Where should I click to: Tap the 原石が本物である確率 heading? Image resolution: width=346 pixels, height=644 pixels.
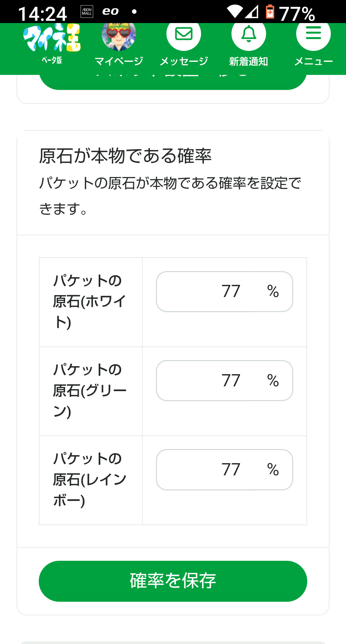125,156
